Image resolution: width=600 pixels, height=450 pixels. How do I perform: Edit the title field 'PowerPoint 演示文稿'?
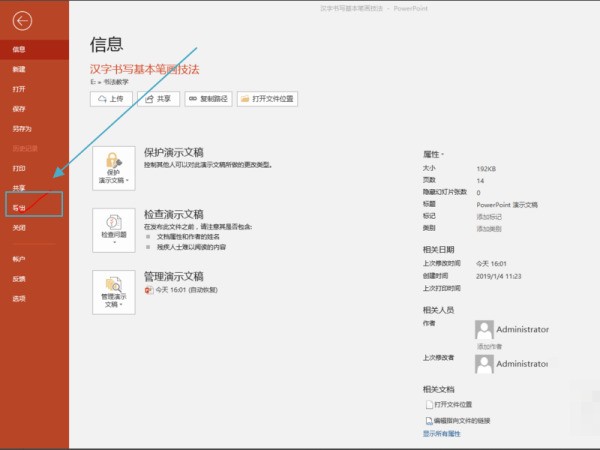[507, 205]
